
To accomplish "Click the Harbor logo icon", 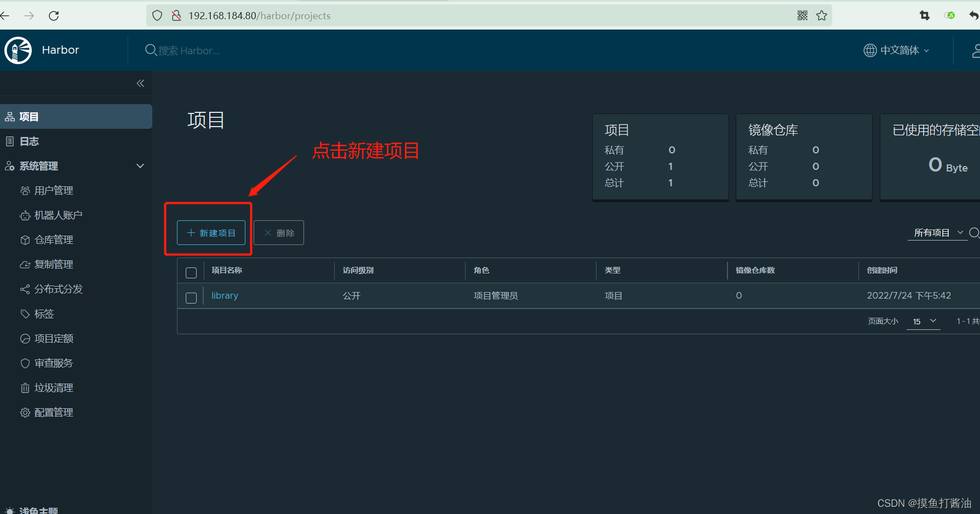I will click(x=18, y=50).
